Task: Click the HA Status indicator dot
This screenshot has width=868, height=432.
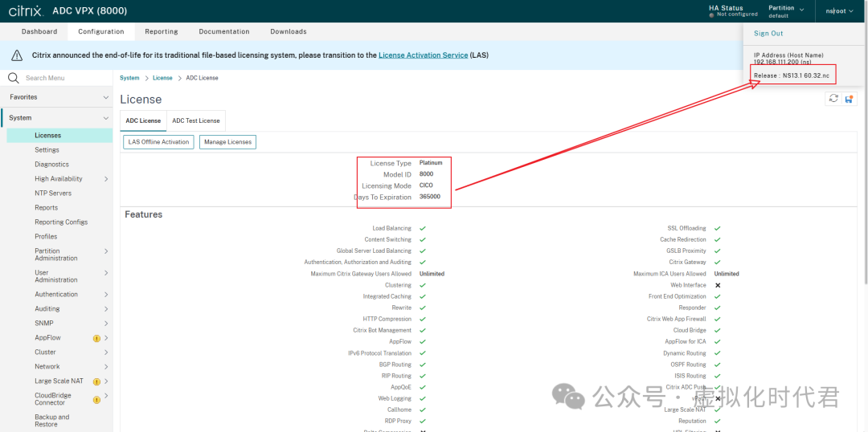Action: click(711, 14)
